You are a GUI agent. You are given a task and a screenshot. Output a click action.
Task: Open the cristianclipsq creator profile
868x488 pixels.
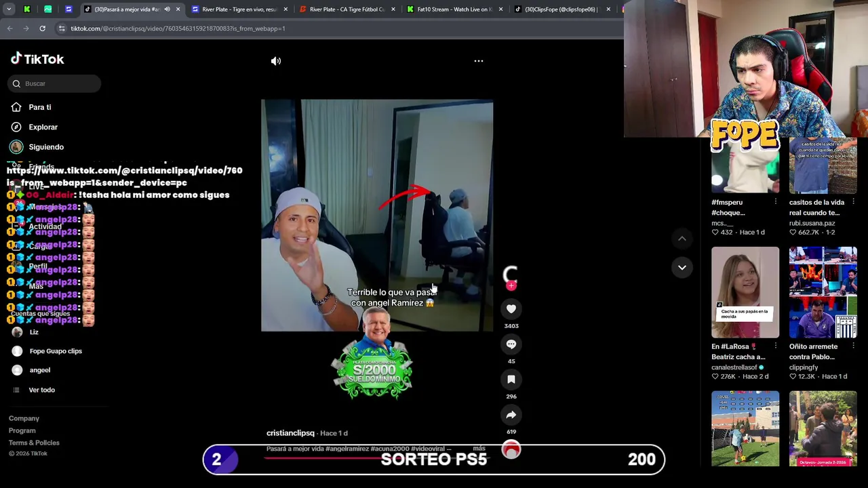pyautogui.click(x=290, y=433)
